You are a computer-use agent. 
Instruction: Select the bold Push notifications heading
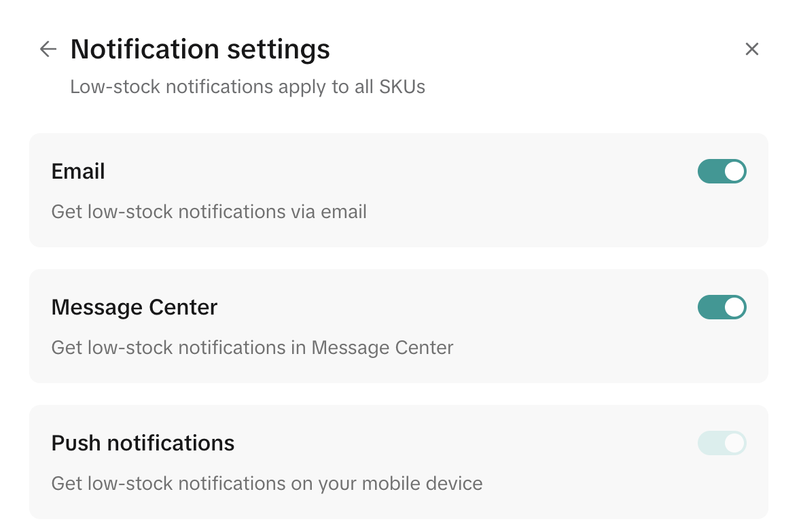(143, 443)
